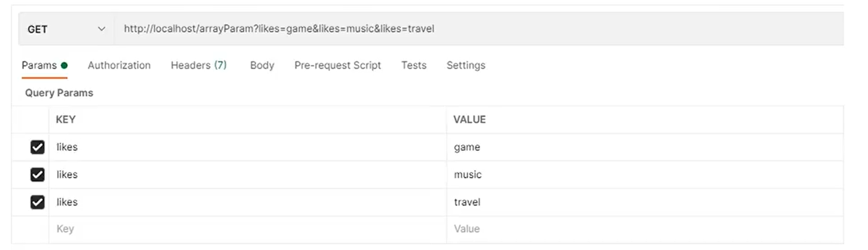Switch to the Params tab
The height and width of the screenshot is (250, 868).
[x=40, y=65]
